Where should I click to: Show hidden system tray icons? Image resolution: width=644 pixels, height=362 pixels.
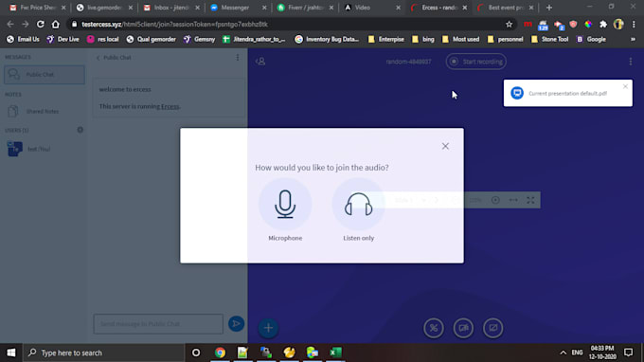563,353
